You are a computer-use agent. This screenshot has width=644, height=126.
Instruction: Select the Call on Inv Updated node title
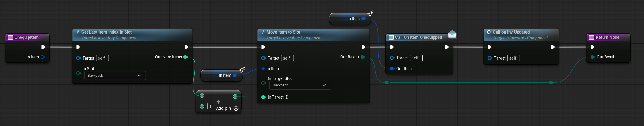tap(511, 32)
